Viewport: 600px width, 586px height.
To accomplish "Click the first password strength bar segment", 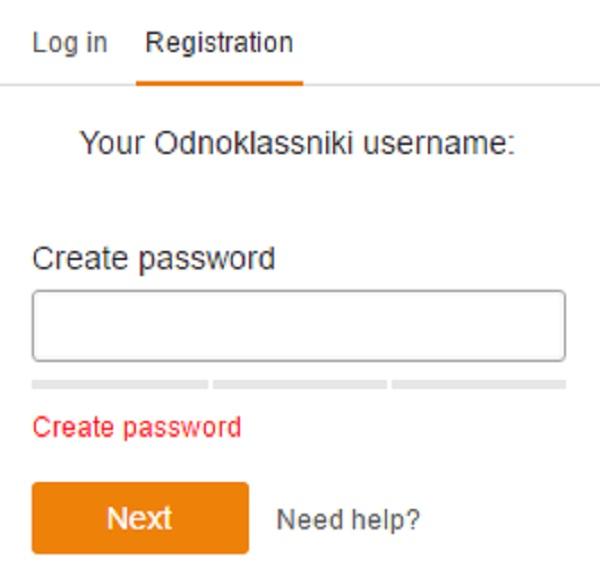I will click(120, 384).
